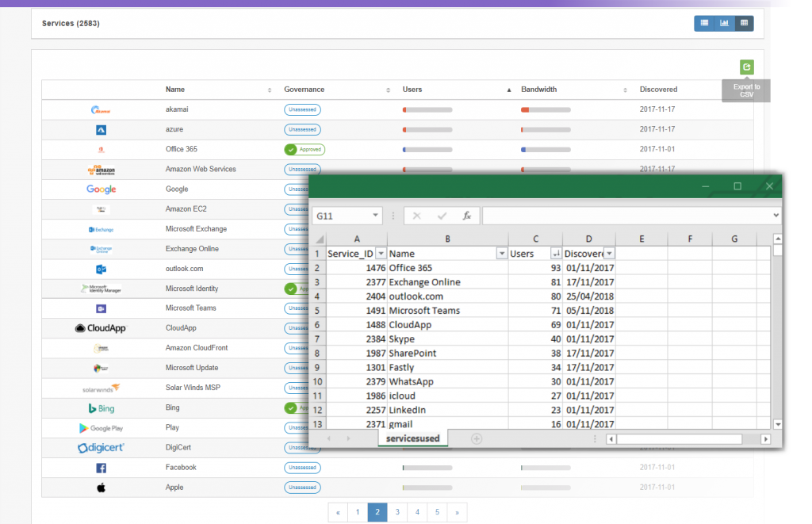
Task: Click the Approved badge for Office 365
Action: 304,150
